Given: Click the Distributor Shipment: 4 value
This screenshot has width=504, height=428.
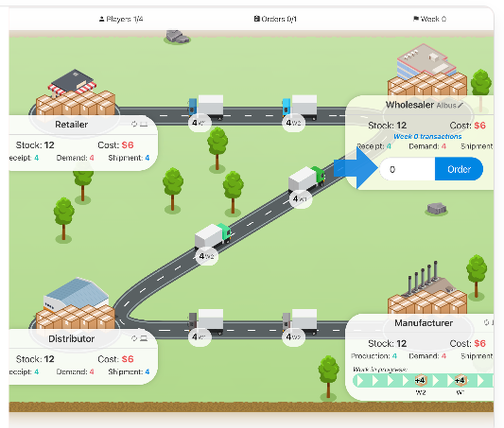Looking at the screenshot, I should click(129, 372).
